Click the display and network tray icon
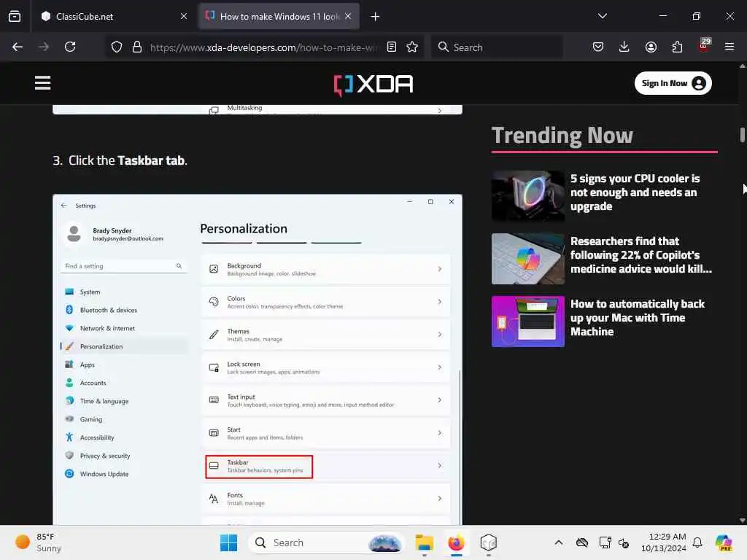747x560 pixels. pyautogui.click(x=605, y=542)
